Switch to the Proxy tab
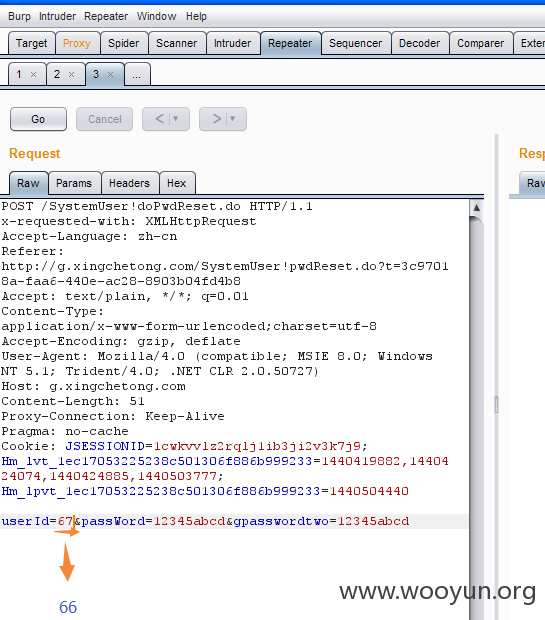 click(77, 43)
